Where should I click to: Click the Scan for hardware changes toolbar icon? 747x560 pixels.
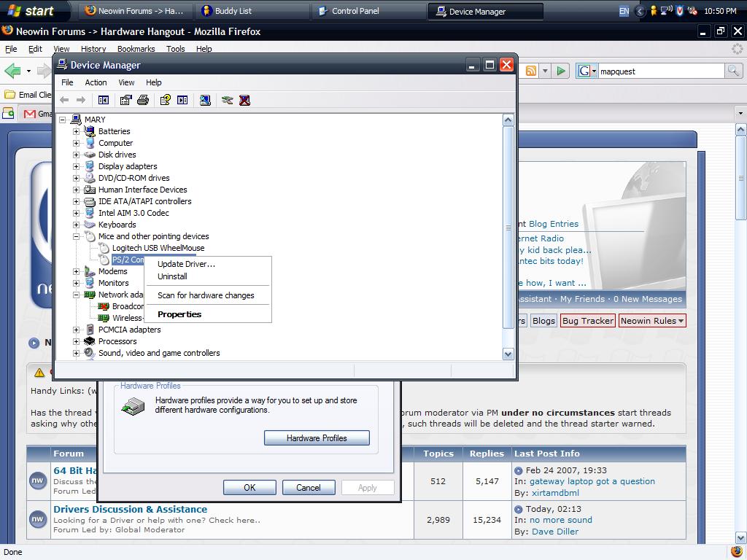[205, 100]
